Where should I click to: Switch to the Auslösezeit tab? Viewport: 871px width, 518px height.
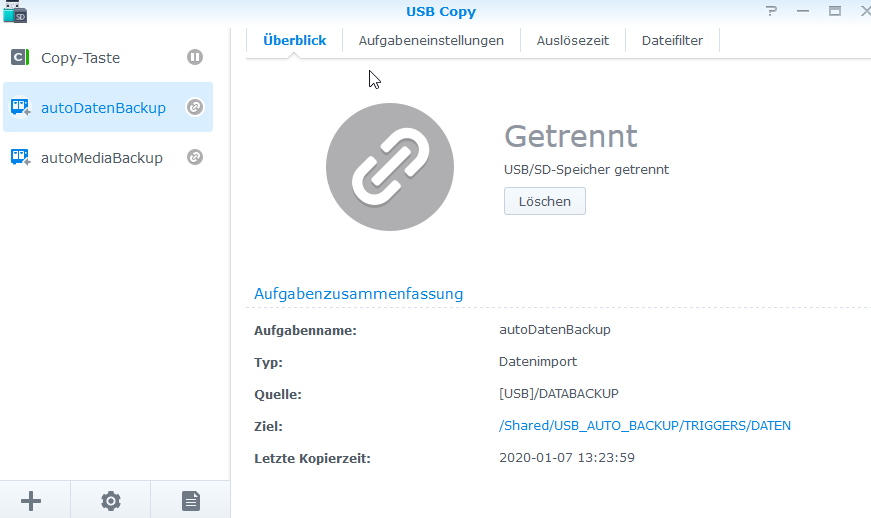click(572, 41)
